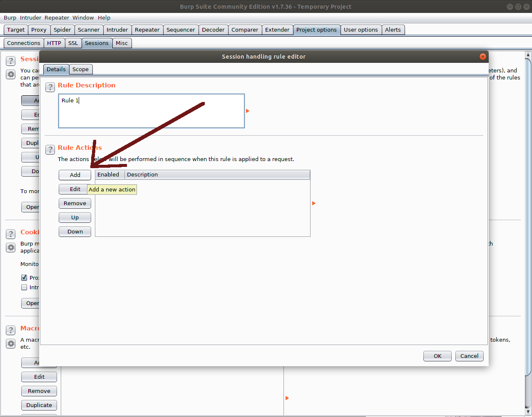This screenshot has width=532, height=417.
Task: Switch to the Target tab
Action: coord(16,30)
